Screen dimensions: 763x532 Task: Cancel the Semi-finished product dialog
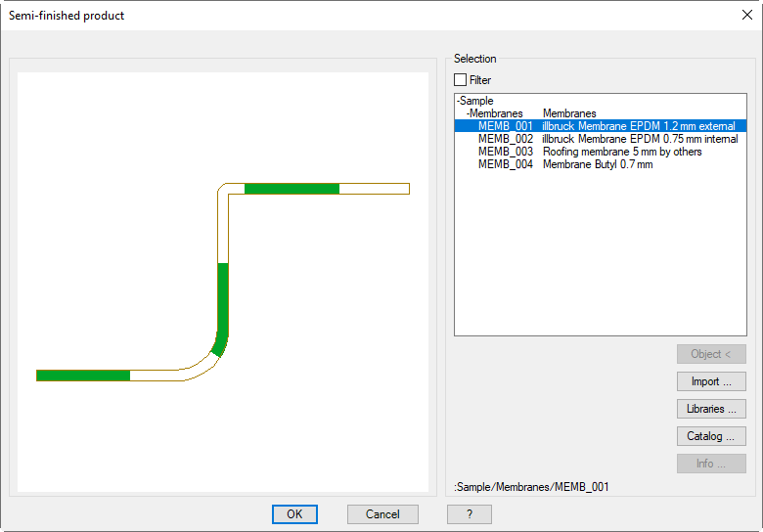point(382,514)
